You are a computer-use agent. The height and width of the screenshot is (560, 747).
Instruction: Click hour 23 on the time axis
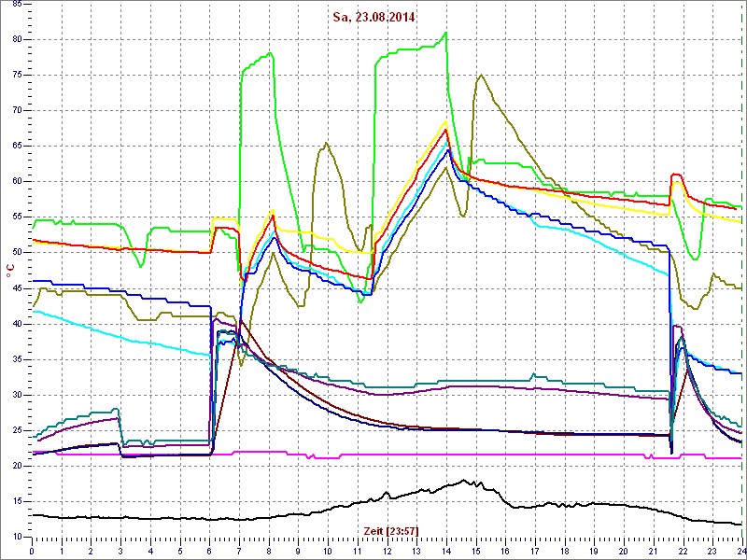point(712,551)
